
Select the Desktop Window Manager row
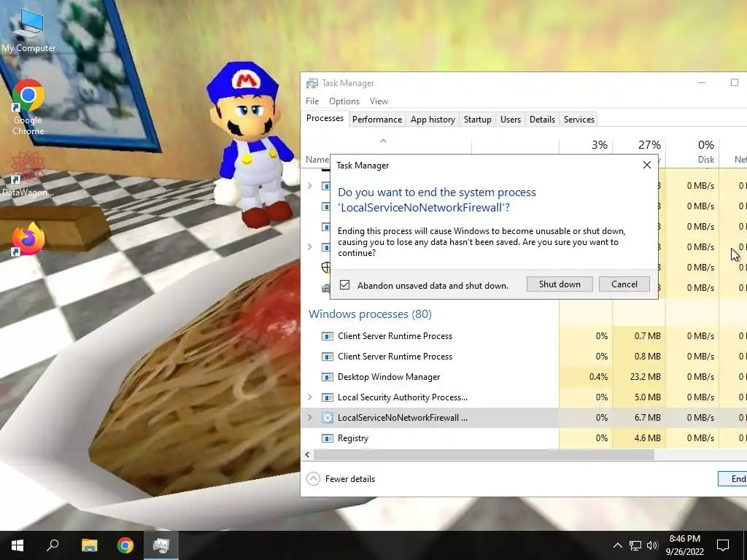[x=524, y=377]
